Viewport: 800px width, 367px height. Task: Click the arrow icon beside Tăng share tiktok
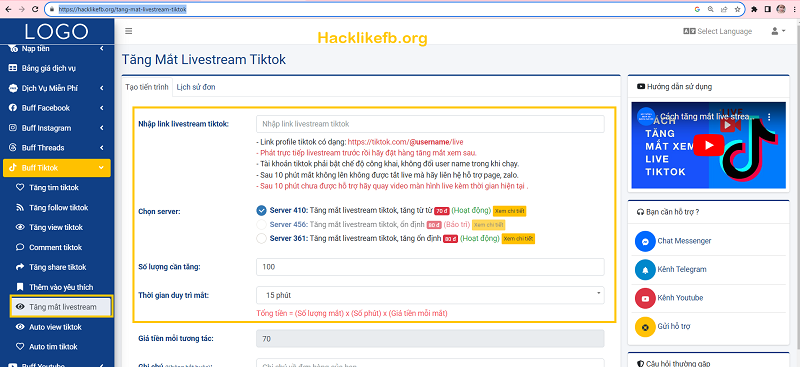[x=20, y=267]
